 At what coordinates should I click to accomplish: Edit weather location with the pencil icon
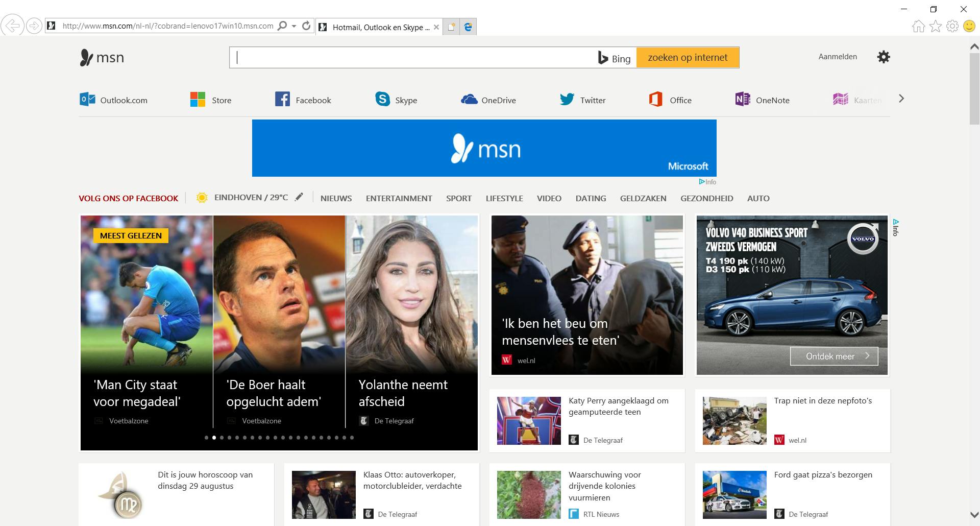tap(299, 197)
